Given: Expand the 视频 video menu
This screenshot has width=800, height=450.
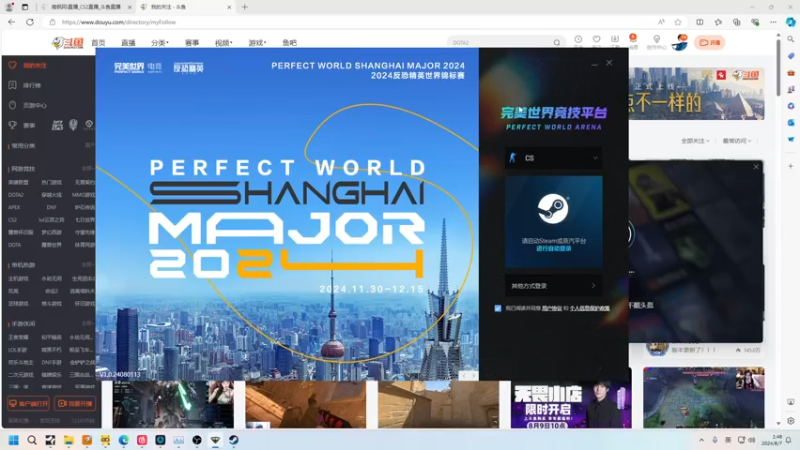Looking at the screenshot, I should point(223,43).
